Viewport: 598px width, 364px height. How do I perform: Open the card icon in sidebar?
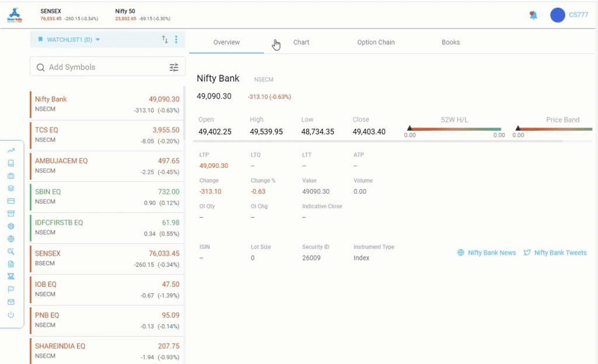[x=11, y=201]
